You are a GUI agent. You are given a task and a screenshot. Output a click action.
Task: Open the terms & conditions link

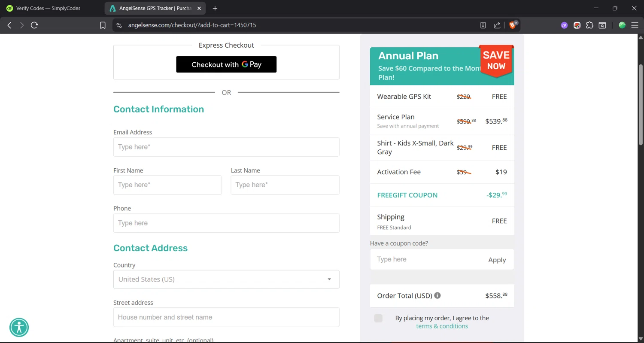(442, 326)
